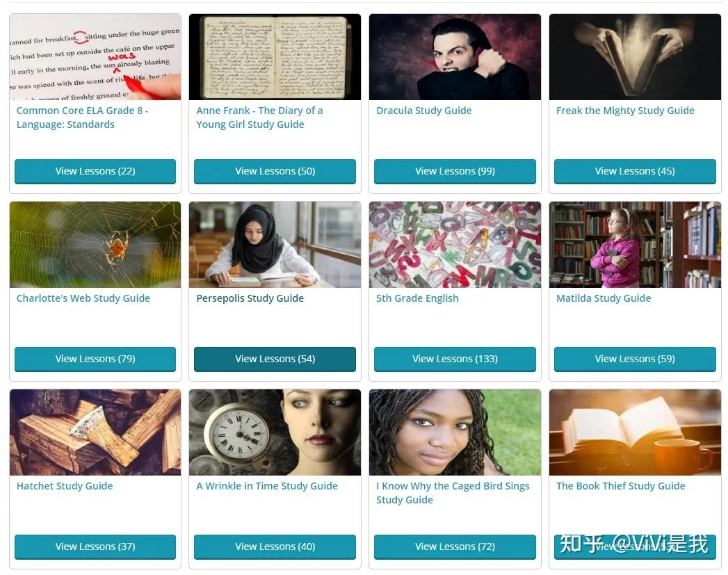728x575 pixels.
Task: Open View Lessons (133) for 5th Grade English
Action: click(455, 359)
